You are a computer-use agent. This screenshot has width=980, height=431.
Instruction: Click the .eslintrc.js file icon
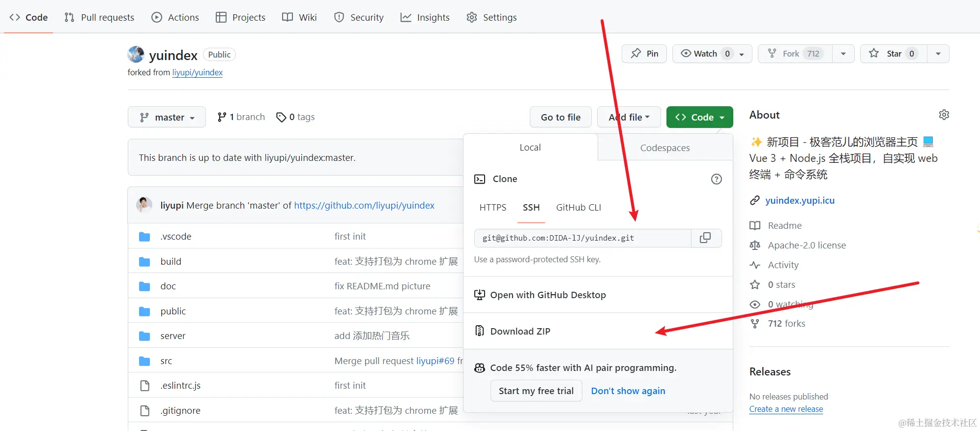pyautogui.click(x=144, y=386)
